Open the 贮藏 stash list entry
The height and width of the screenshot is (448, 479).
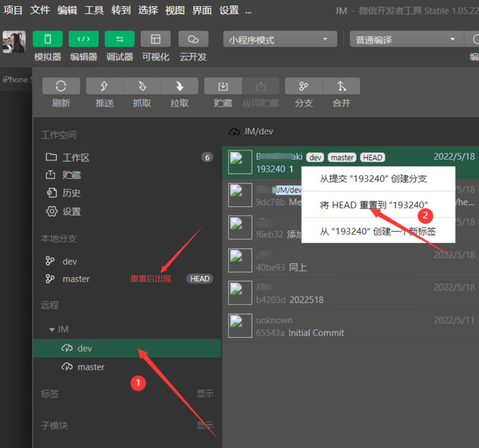[x=127, y=175]
